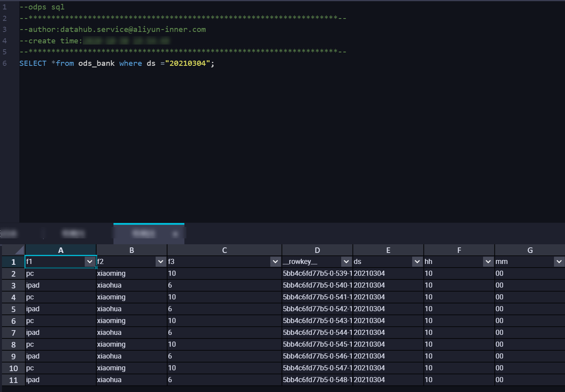
Task: Select row header 11
Action: click(x=13, y=380)
